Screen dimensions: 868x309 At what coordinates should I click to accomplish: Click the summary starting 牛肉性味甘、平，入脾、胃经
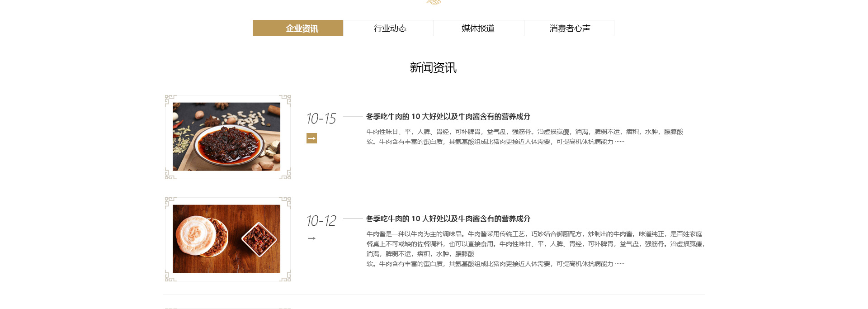coord(525,137)
